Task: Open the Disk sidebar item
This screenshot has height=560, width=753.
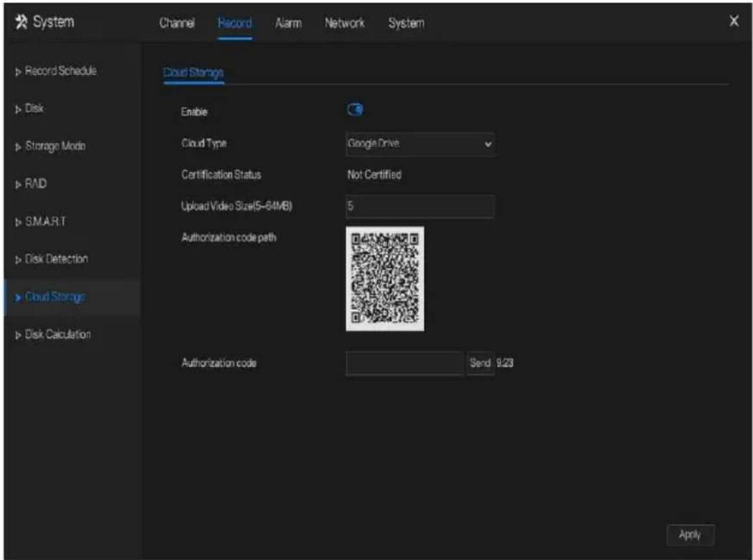Action: 34,108
